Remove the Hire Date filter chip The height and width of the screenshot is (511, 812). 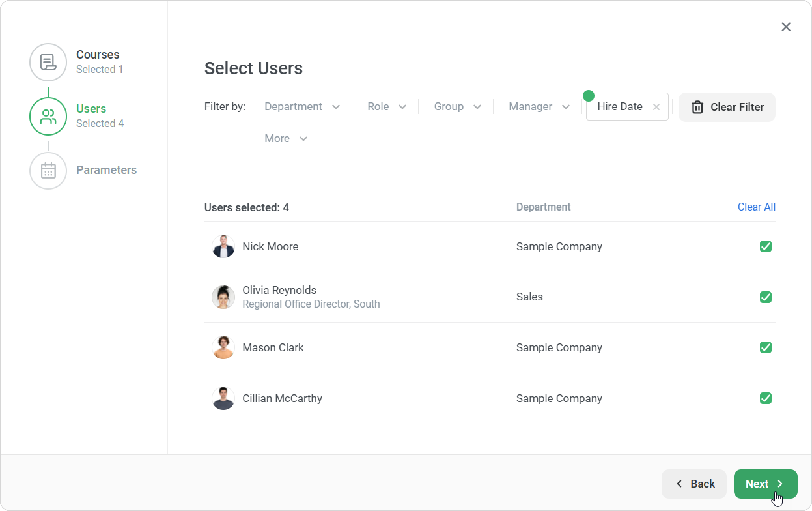click(656, 107)
